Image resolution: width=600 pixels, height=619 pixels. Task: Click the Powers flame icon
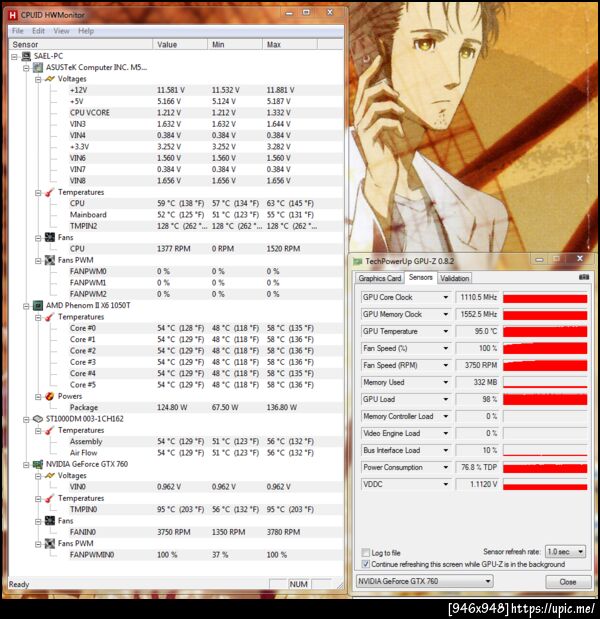click(50, 396)
